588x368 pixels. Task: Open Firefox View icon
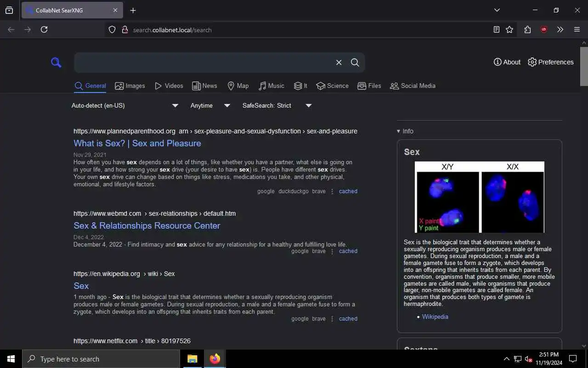click(9, 10)
